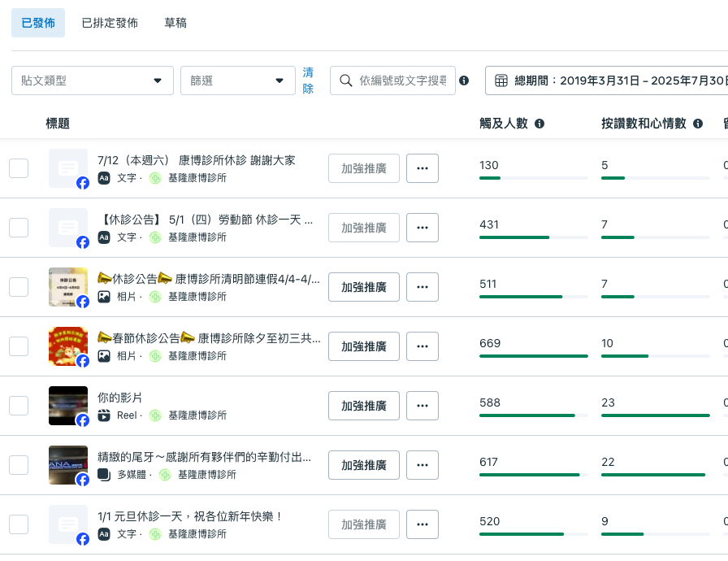Screen dimensions: 728x561
Task: Click the info icon beside search field
Action: click(464, 80)
